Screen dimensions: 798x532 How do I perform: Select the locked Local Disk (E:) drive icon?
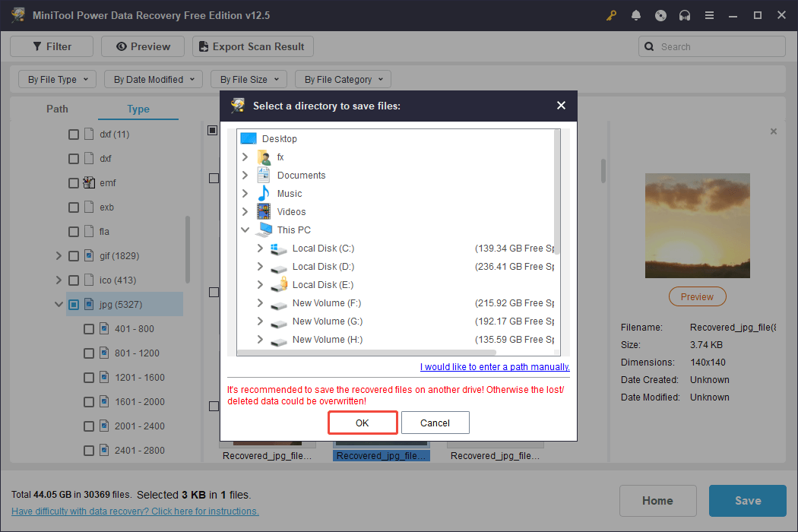click(279, 285)
